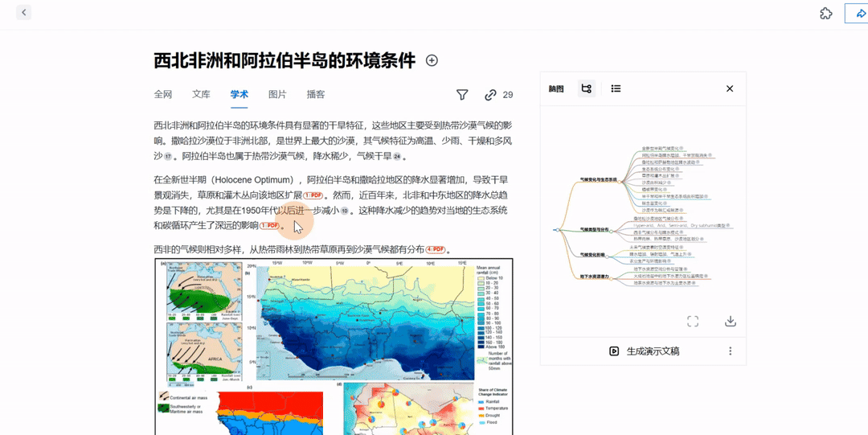This screenshot has height=435, width=868.
Task: Click the back arrow button
Action: point(23,13)
